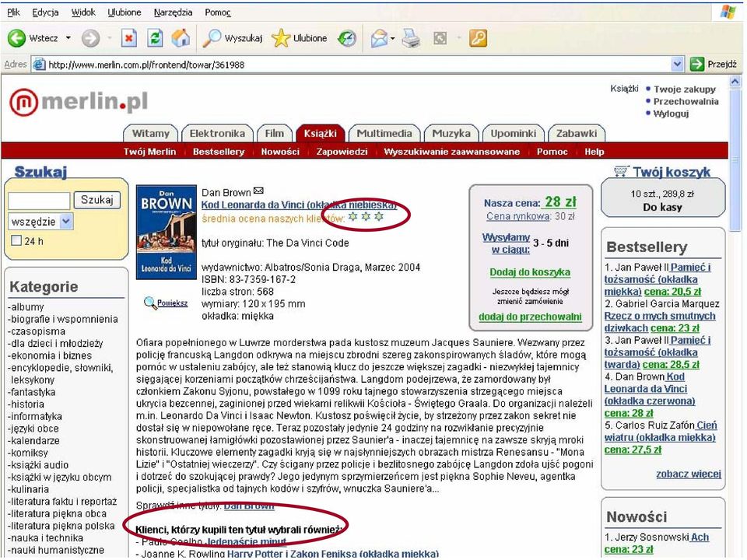Click Cena rynkowa link
The width and height of the screenshot is (747, 560).
point(518,216)
